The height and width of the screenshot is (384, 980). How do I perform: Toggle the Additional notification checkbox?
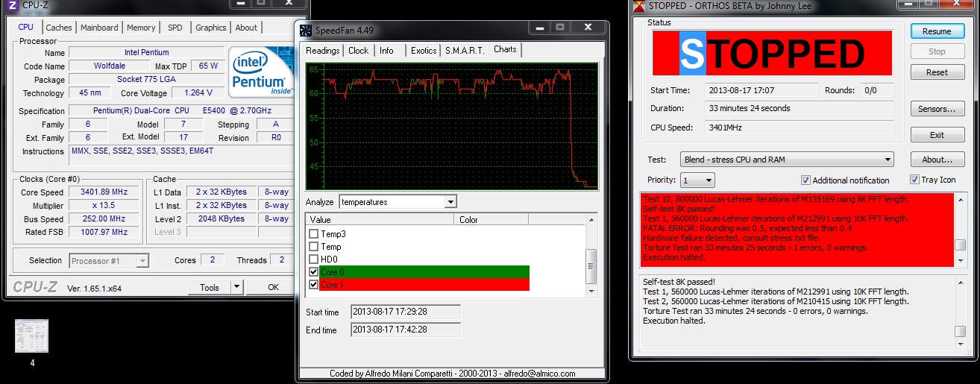pos(805,180)
